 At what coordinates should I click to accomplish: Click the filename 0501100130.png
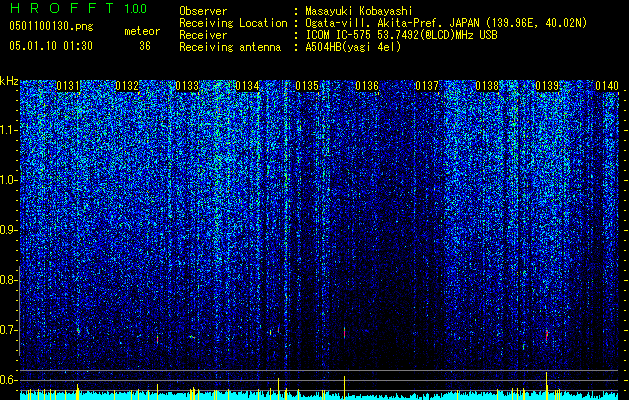(51, 27)
